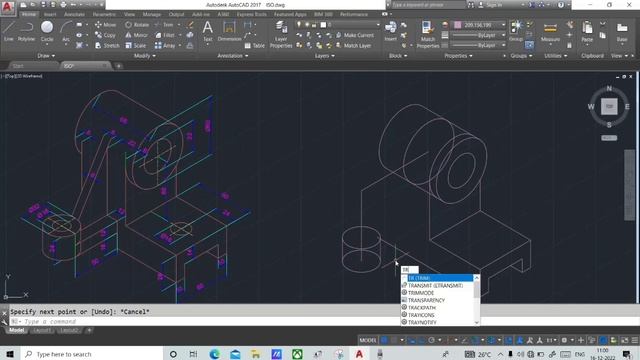Add a new drawing tab with plus

tap(118, 66)
